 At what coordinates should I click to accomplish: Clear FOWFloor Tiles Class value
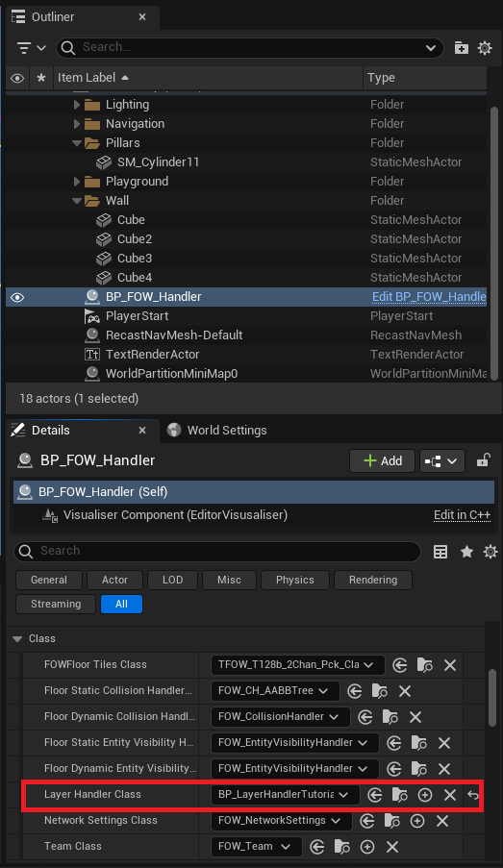[x=450, y=665]
